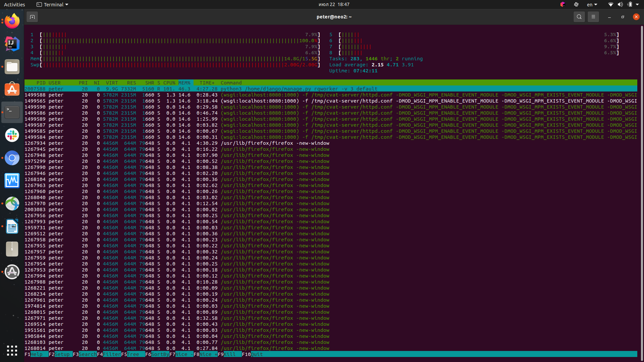Open LibreOffice Writer from the dock

tap(12, 226)
